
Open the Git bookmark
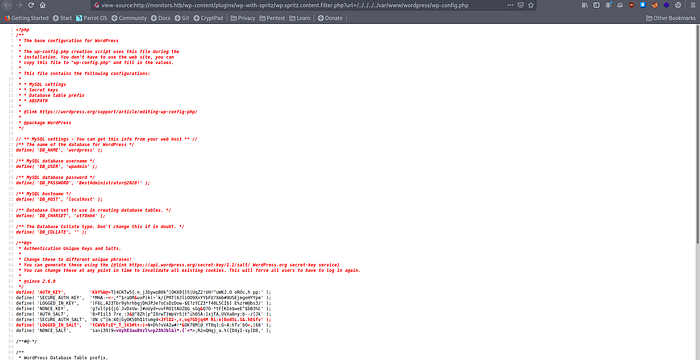click(182, 18)
